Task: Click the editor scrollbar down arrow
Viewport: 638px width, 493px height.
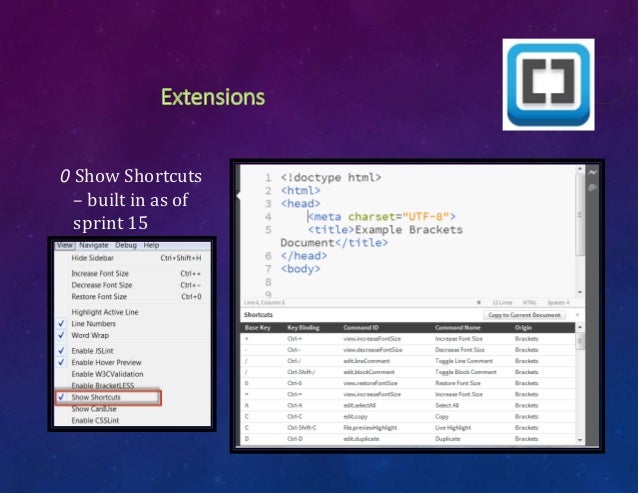Action: (580, 292)
